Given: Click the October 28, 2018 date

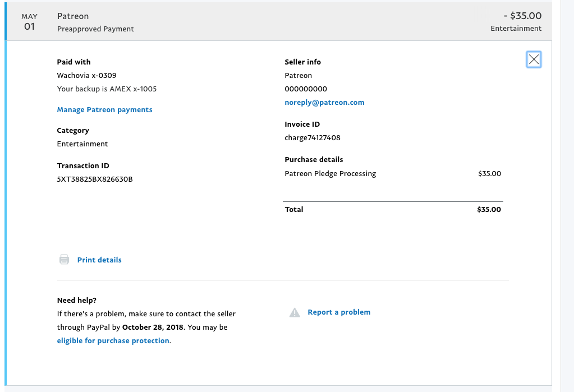Looking at the screenshot, I should click(153, 327).
